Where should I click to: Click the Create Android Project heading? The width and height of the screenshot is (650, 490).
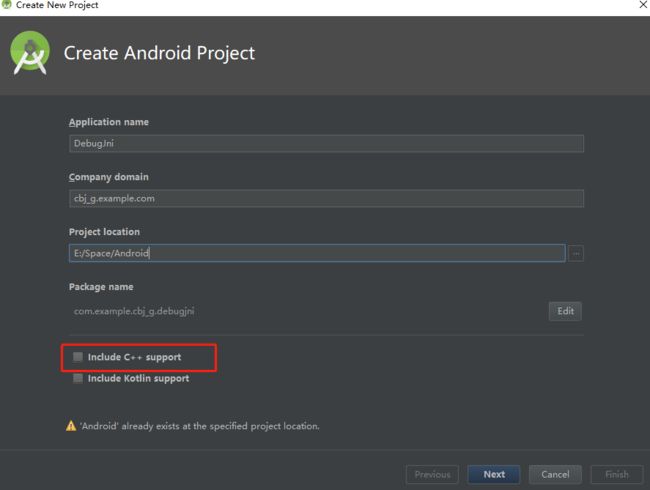[159, 53]
